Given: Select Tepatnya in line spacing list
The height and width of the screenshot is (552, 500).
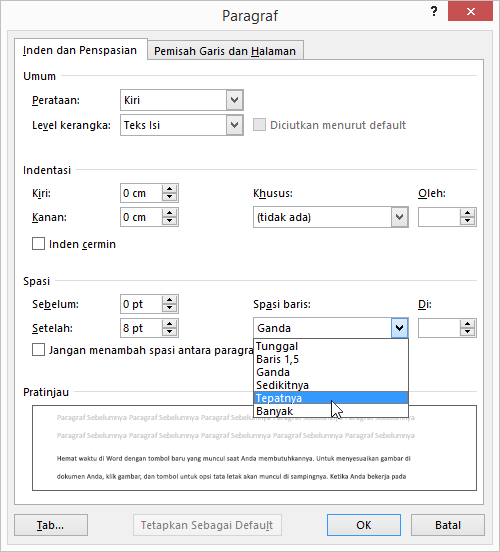Looking at the screenshot, I should tap(331, 398).
